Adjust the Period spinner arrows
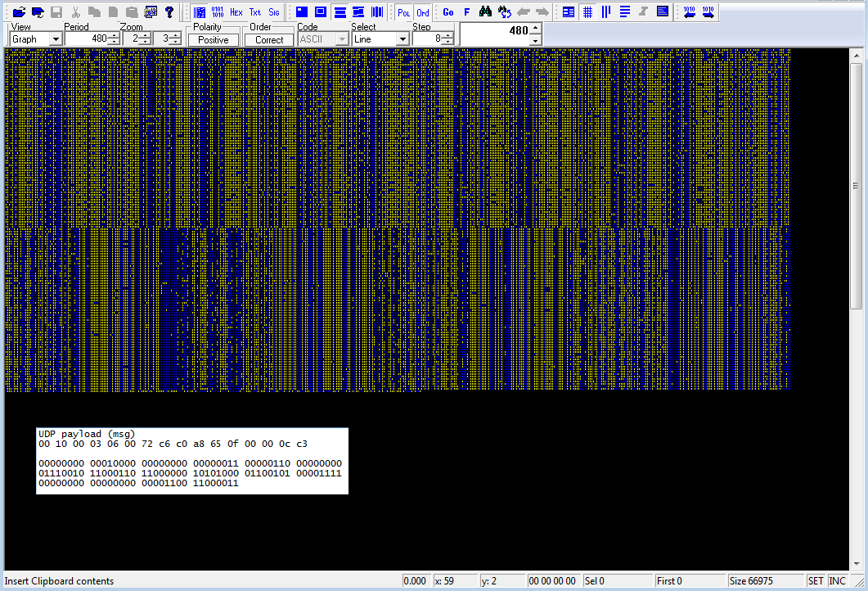 (x=114, y=38)
